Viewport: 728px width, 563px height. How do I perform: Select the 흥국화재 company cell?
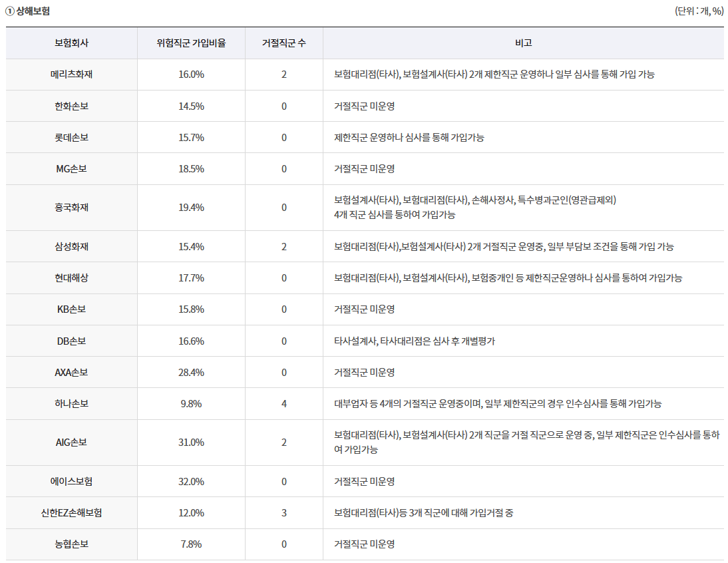tap(71, 208)
